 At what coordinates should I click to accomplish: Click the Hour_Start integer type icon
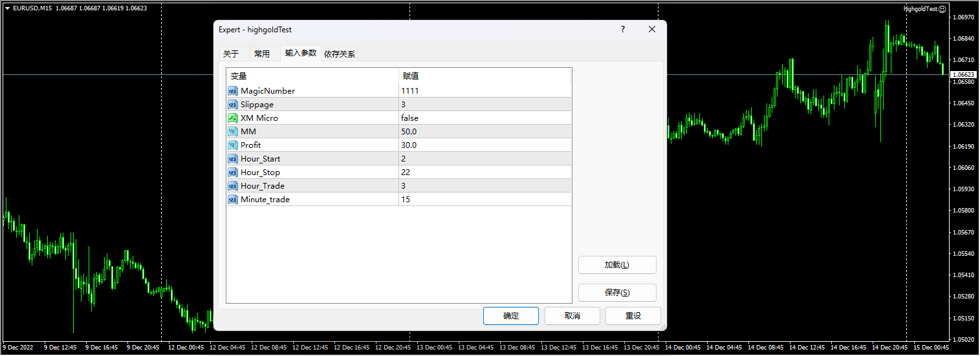[233, 159]
